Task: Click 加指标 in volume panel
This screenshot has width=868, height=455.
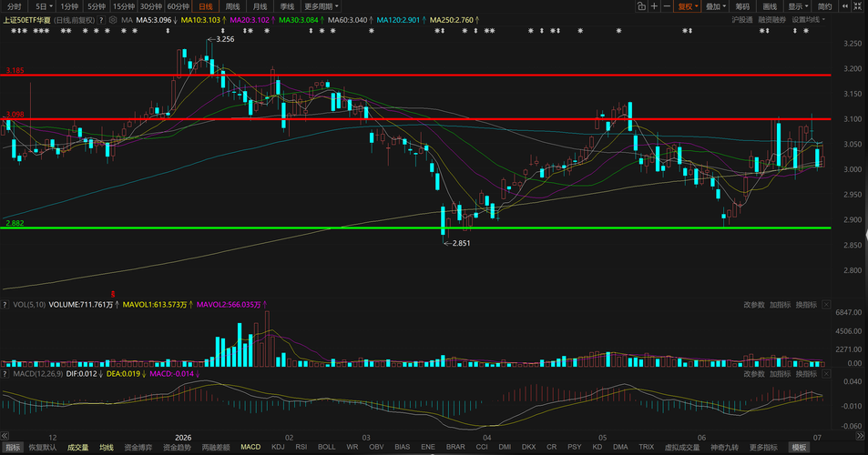Action: (780, 305)
